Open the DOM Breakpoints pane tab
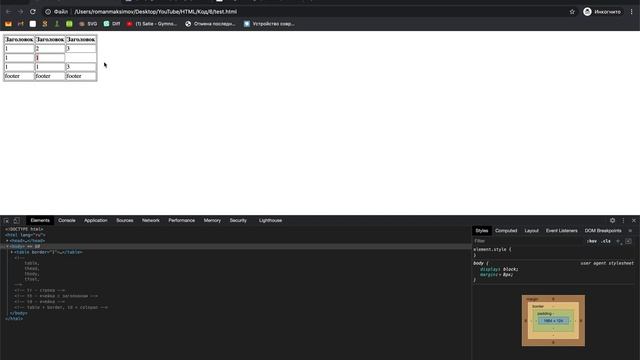The width and height of the screenshot is (640, 360). click(x=603, y=231)
